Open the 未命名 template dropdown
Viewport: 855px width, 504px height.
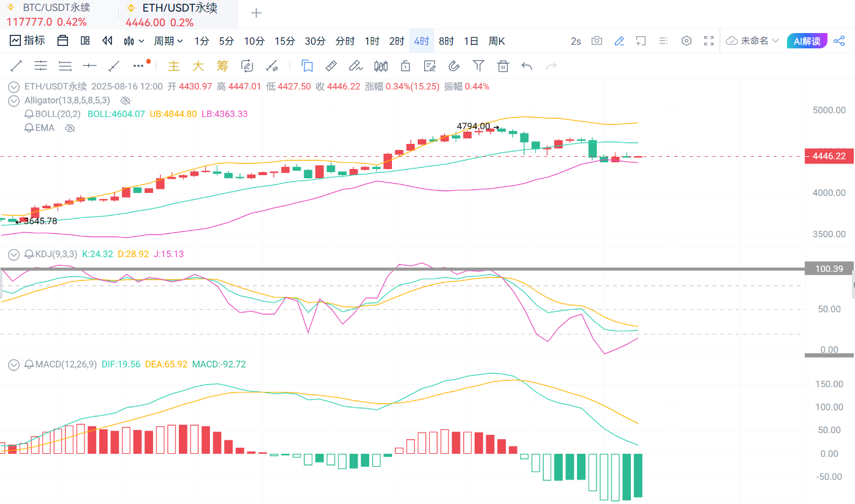coord(753,41)
